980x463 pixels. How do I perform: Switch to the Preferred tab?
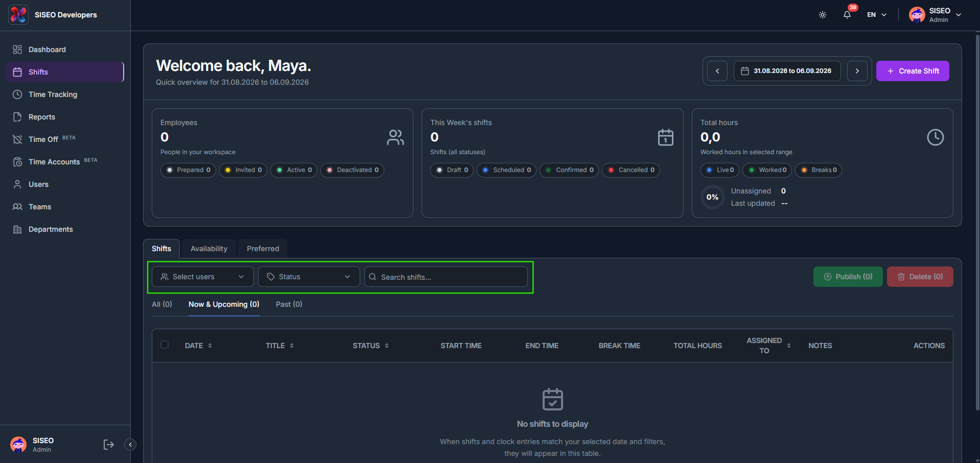pos(263,249)
